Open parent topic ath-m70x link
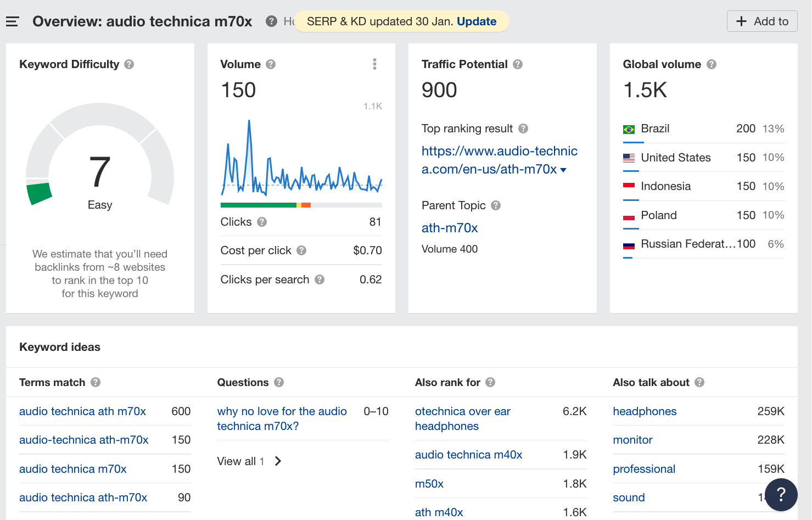The width and height of the screenshot is (812, 520). pyautogui.click(x=450, y=228)
